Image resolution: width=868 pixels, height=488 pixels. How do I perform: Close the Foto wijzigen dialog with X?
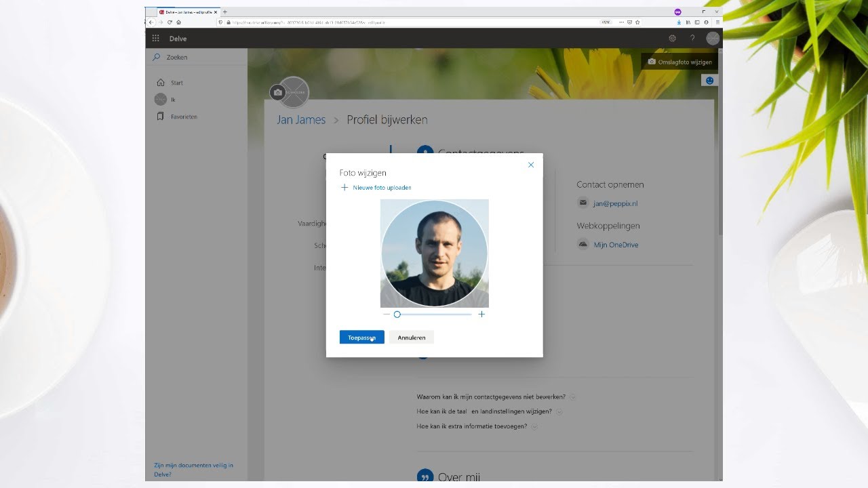pos(531,165)
